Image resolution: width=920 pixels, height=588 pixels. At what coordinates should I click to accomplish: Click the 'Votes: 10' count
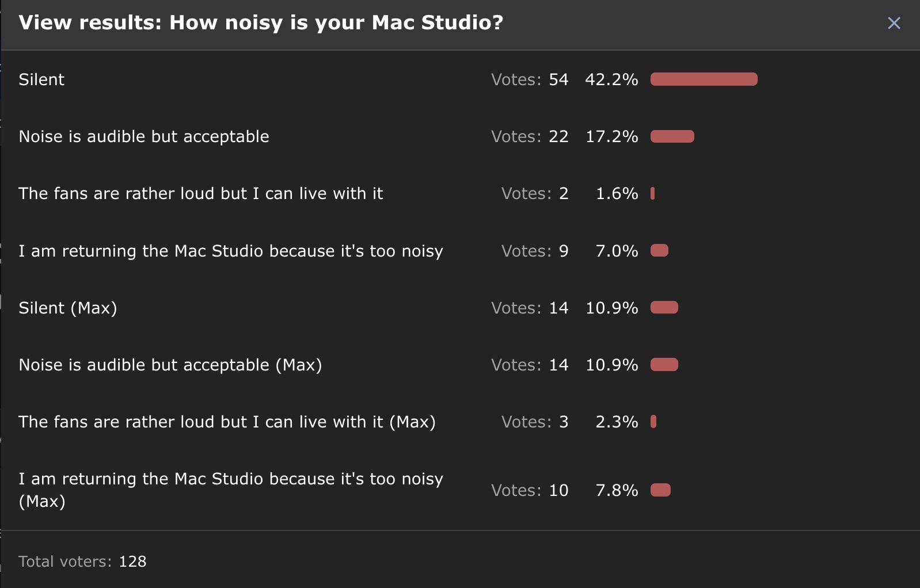point(530,490)
